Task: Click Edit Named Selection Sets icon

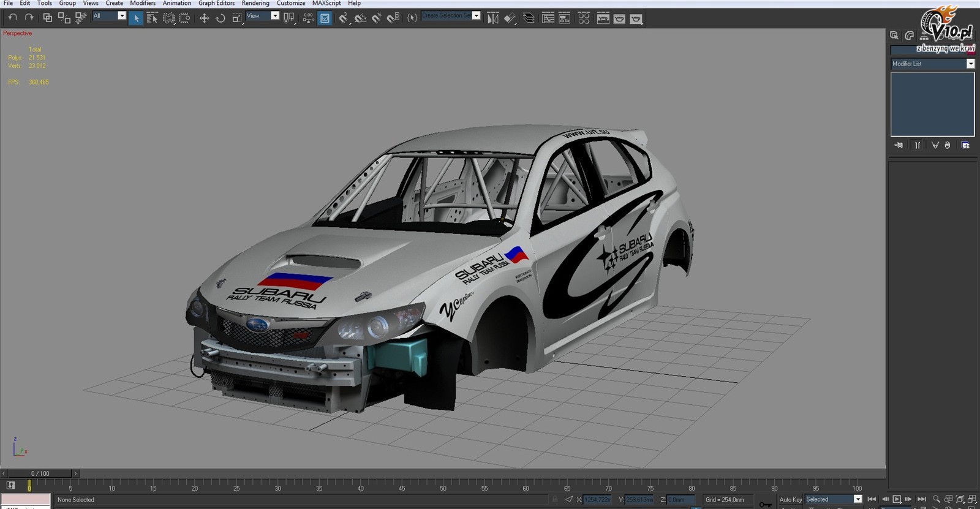Action: 412,18
